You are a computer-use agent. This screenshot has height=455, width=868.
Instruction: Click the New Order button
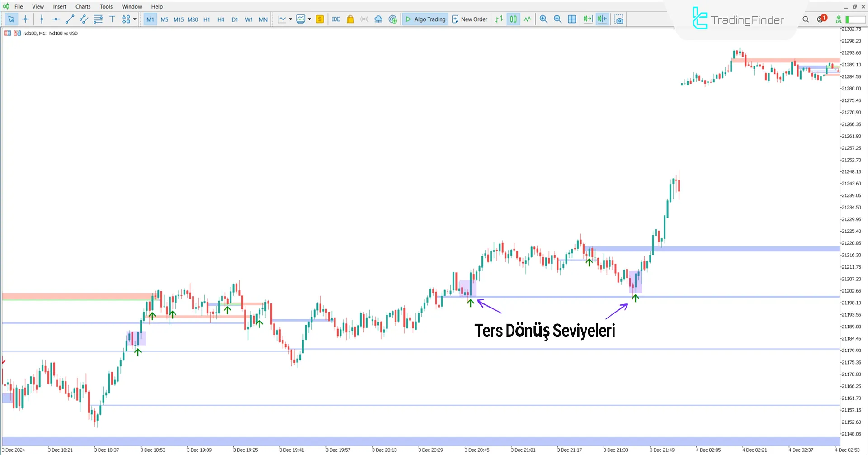469,19
